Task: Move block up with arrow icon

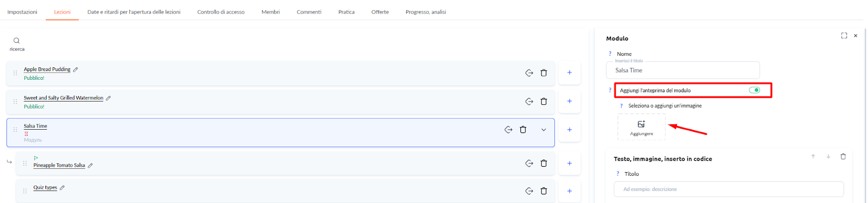Action: (813, 156)
